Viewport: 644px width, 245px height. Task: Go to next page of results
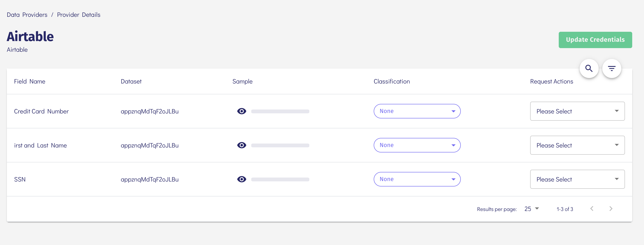pyautogui.click(x=611, y=209)
